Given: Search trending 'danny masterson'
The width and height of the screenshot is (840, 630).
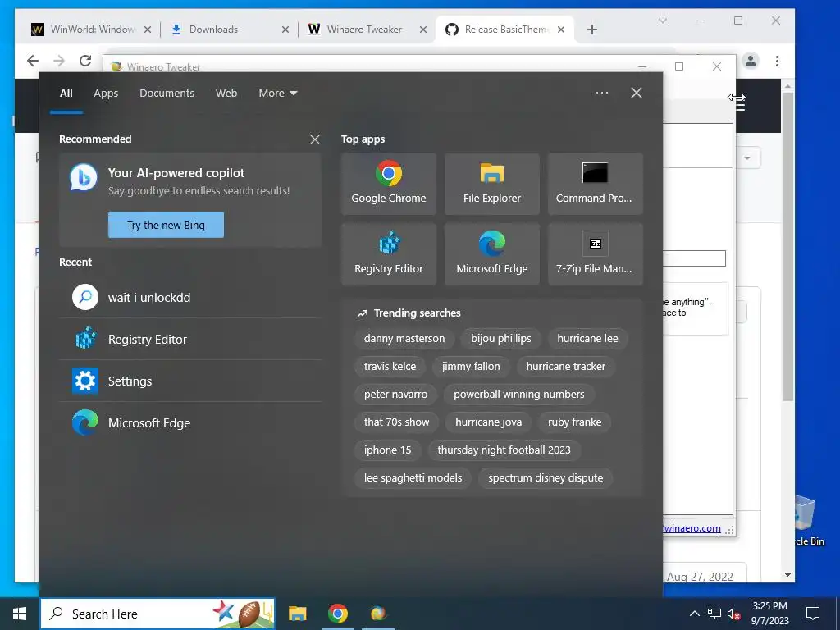Looking at the screenshot, I should point(404,339).
